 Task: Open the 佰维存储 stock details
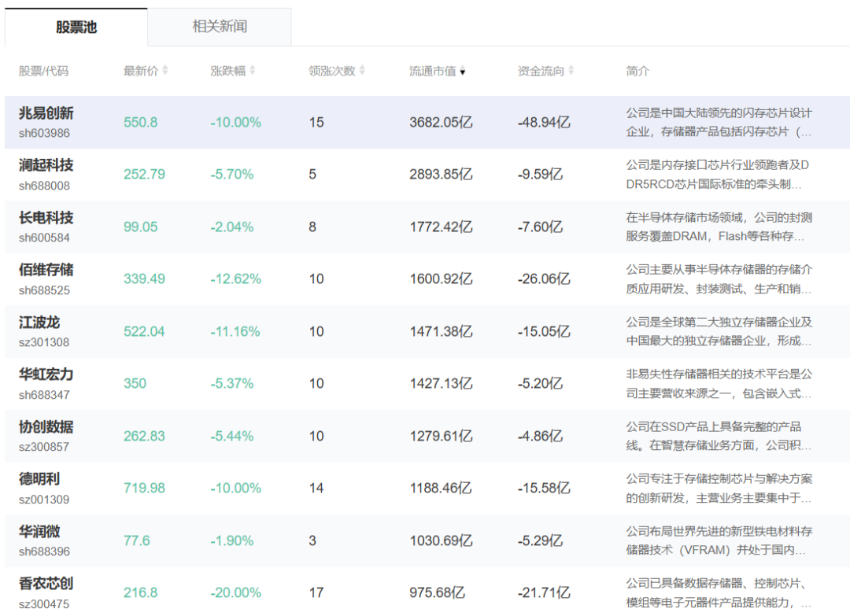pyautogui.click(x=46, y=270)
